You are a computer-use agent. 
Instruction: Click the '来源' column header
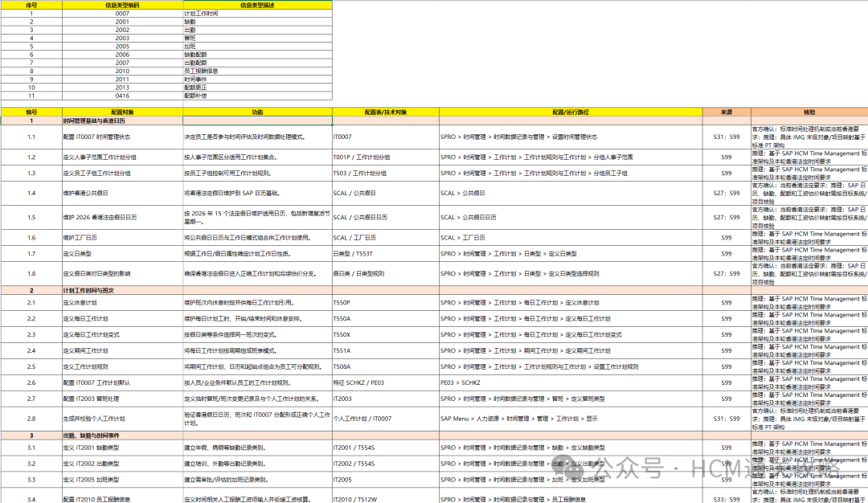tap(727, 112)
